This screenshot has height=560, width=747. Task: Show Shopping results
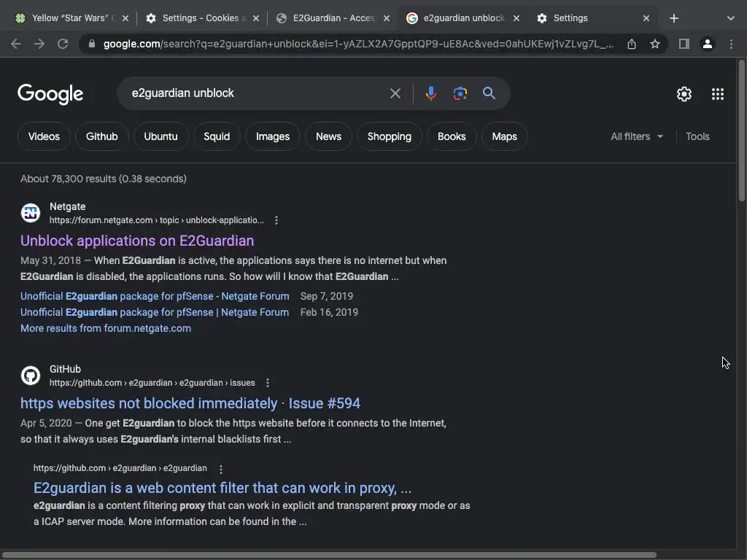pos(390,136)
